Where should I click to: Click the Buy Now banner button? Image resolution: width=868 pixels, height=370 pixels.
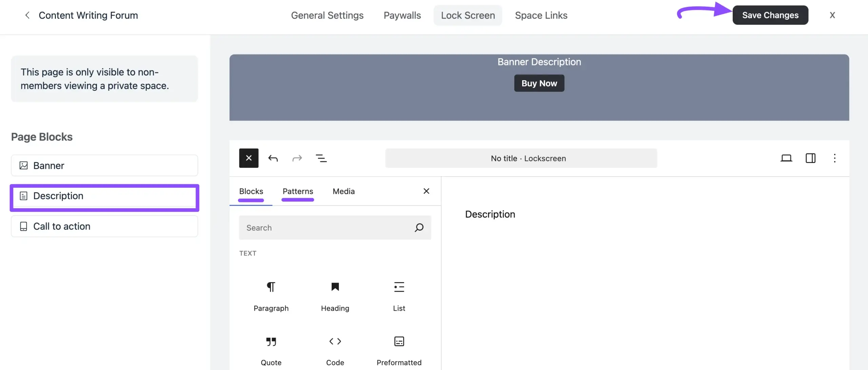(x=539, y=83)
